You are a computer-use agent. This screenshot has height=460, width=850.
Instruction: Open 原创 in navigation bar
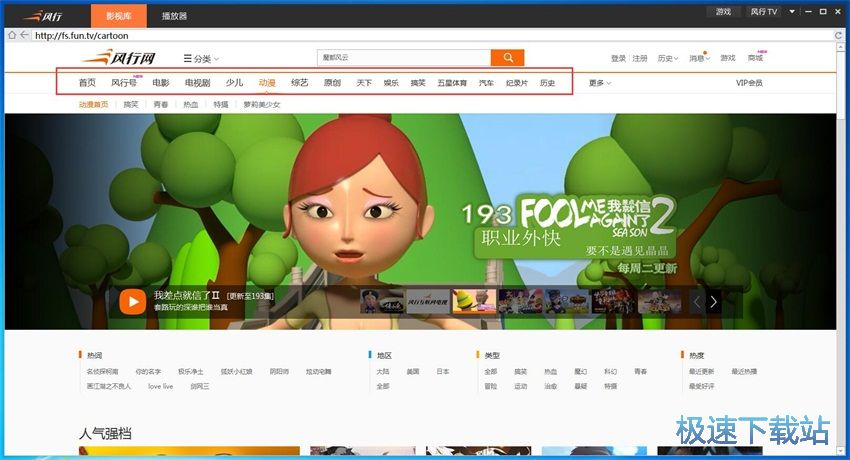click(332, 82)
